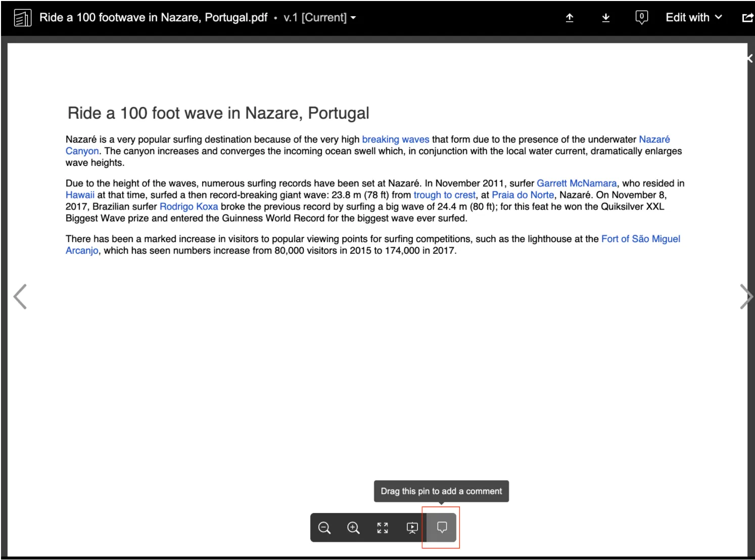Click the trough to crest link

point(444,195)
